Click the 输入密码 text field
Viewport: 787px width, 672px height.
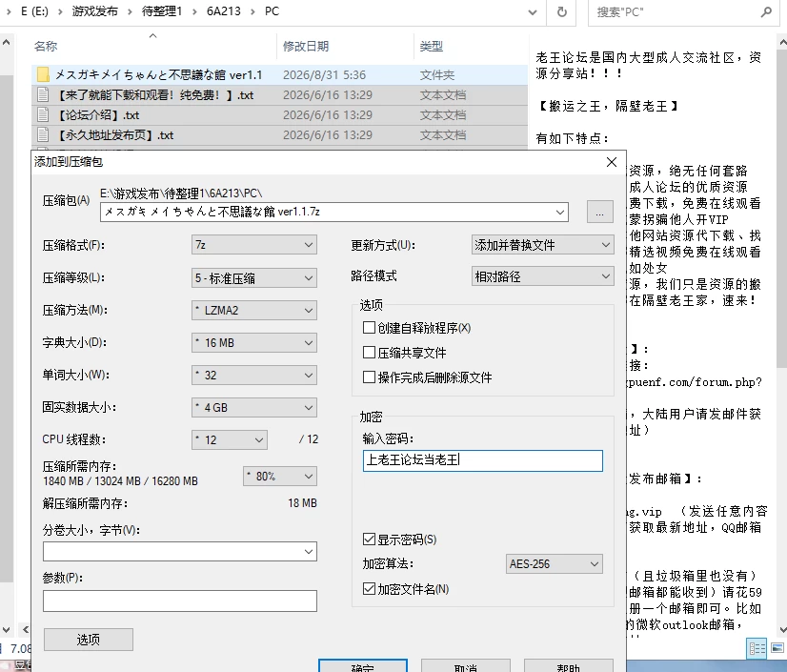(x=483, y=460)
